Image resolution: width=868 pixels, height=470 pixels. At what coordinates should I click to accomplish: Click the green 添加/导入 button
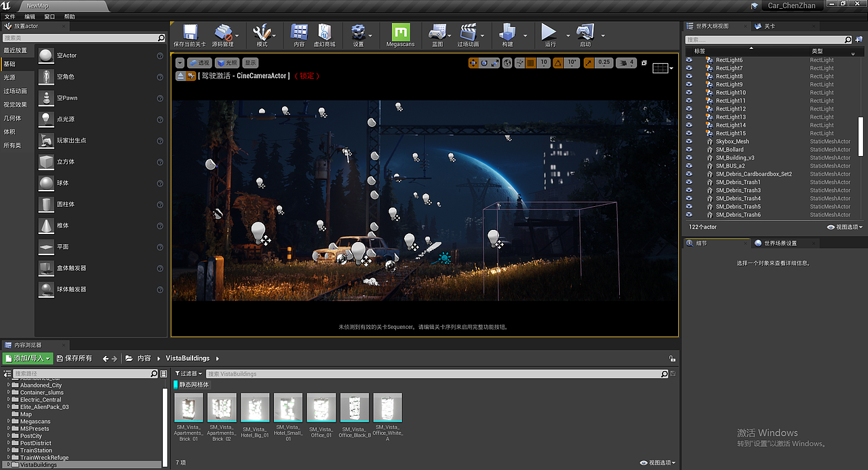click(27, 357)
